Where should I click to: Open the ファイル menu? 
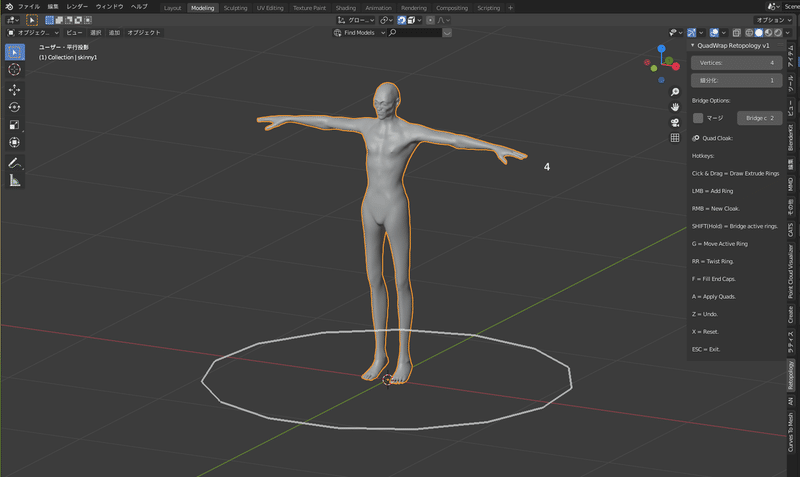tap(29, 7)
